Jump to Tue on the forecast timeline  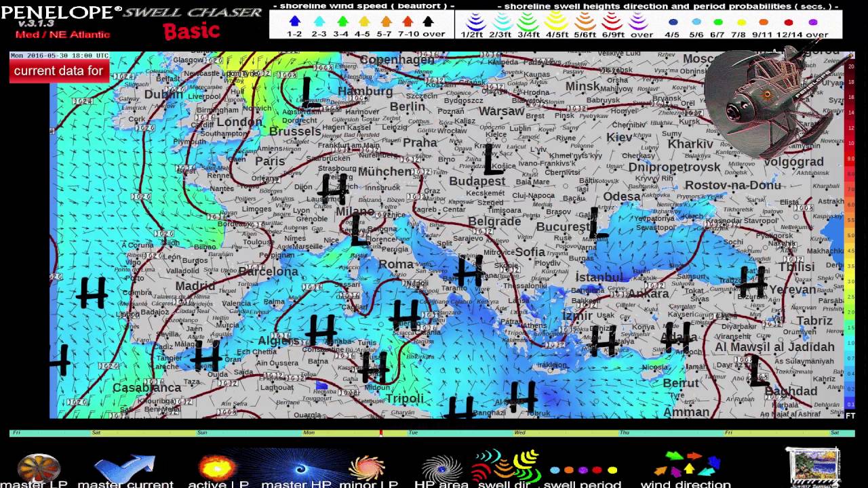point(413,432)
